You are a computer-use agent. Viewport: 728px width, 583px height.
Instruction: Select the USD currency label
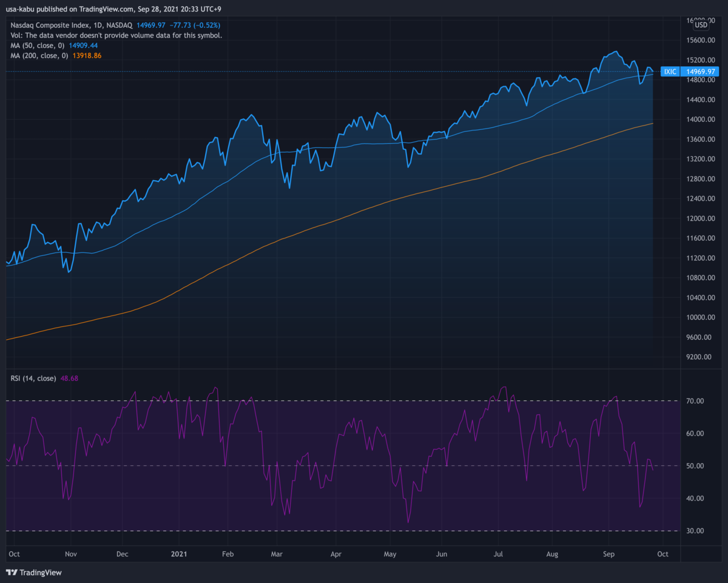[x=701, y=25]
